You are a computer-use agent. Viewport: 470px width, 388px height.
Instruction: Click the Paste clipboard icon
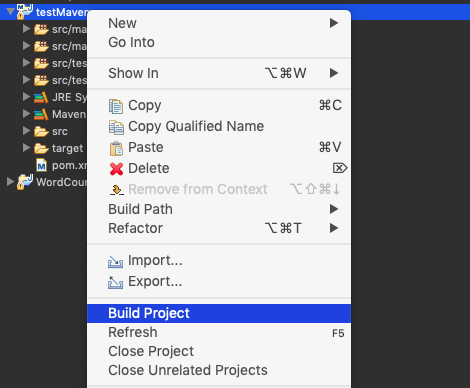point(116,148)
